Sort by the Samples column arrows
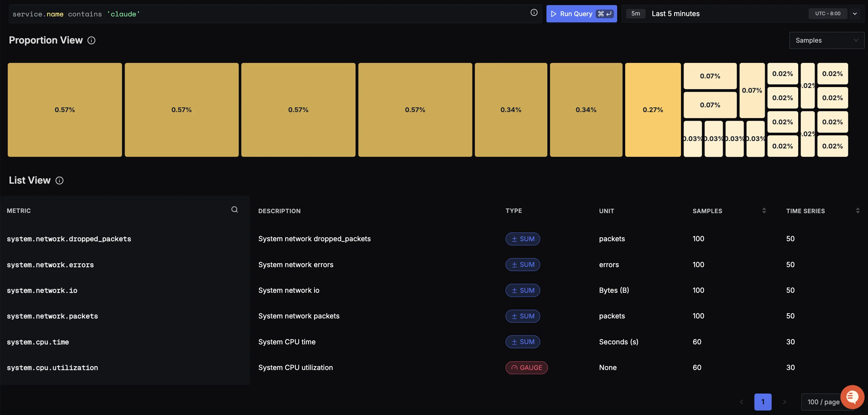The image size is (868, 415). pos(764,210)
